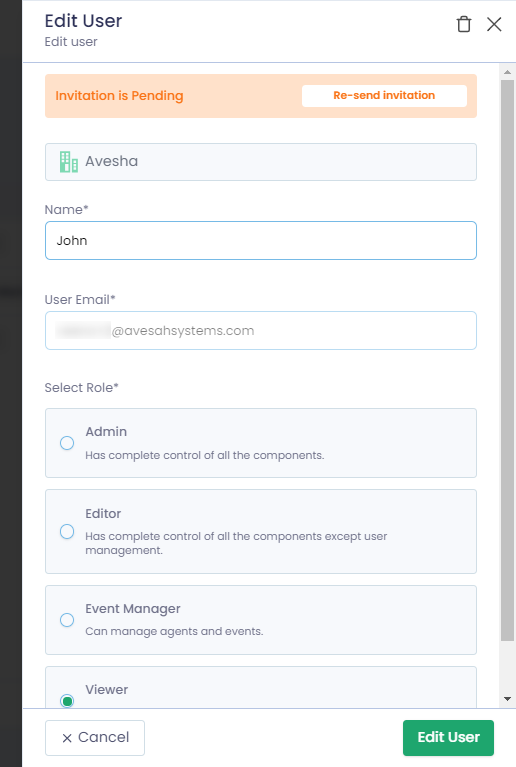Screen dimensions: 516x767
Task: Choose the Event Manager radio button
Action: (x=67, y=620)
